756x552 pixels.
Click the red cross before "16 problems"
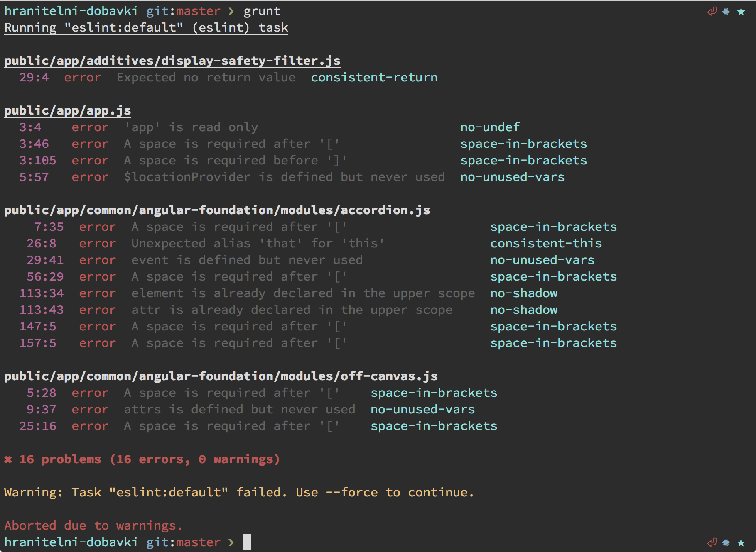coord(8,459)
